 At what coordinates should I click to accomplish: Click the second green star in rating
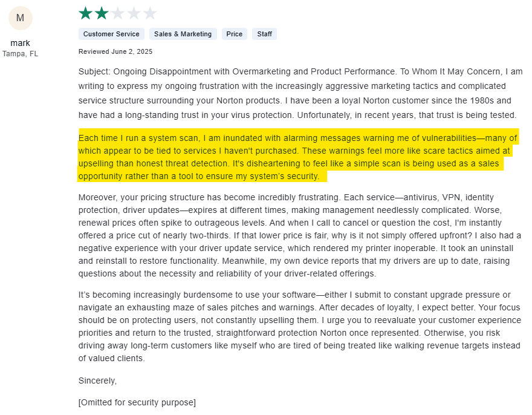coord(101,12)
